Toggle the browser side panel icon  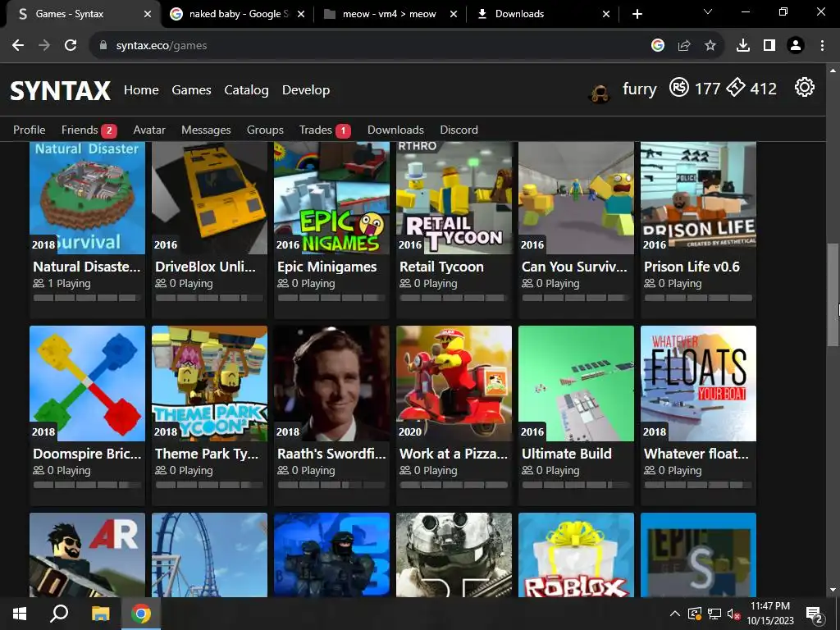(769, 46)
